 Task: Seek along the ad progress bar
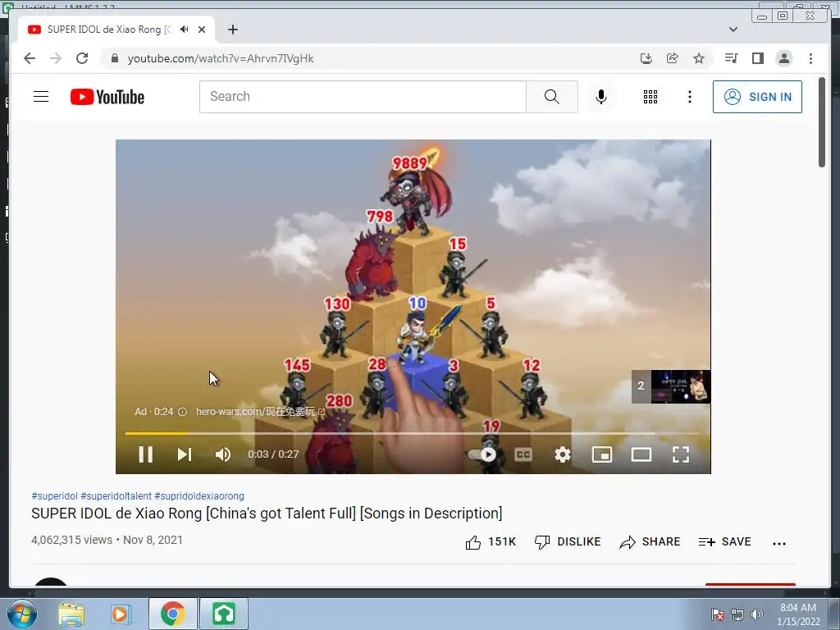point(413,433)
